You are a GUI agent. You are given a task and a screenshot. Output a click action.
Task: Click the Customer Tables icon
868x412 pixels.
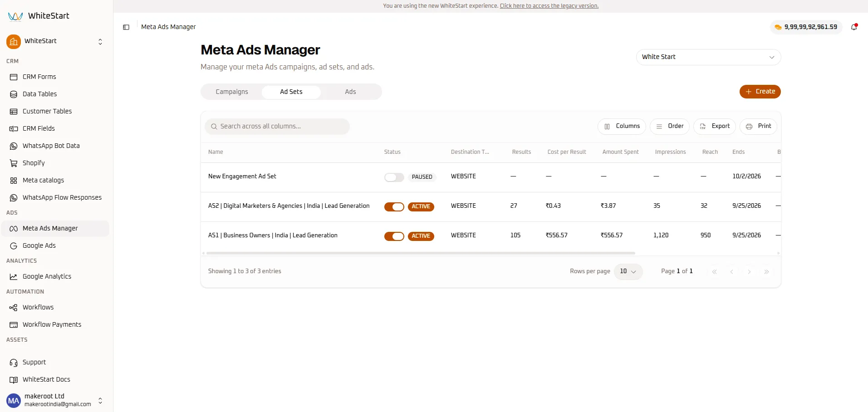[x=14, y=112]
